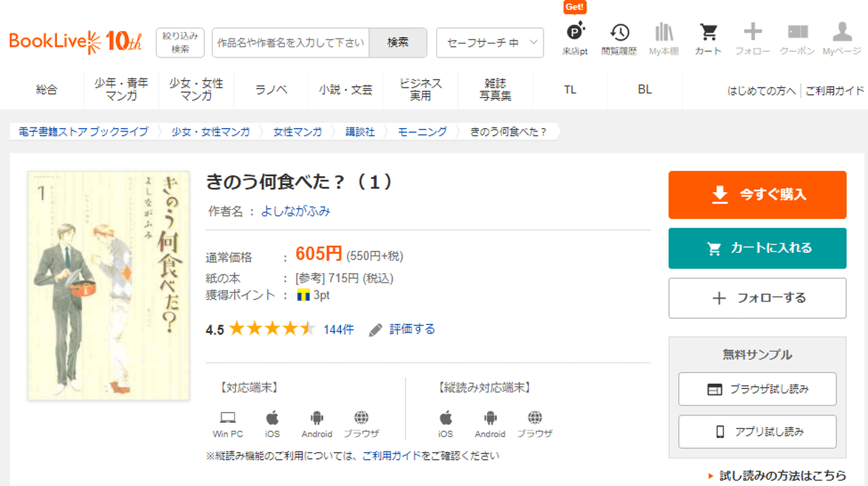Open the 絞り込み検索 filter search
Screen dimensions: 868x486
180,43
